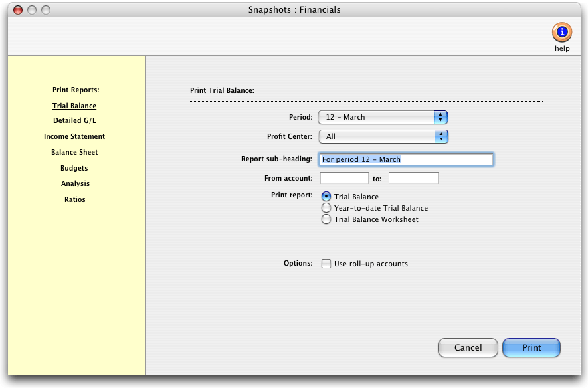The height and width of the screenshot is (388, 588).
Task: Open Trial Balance report in sidebar
Action: pyautogui.click(x=74, y=106)
